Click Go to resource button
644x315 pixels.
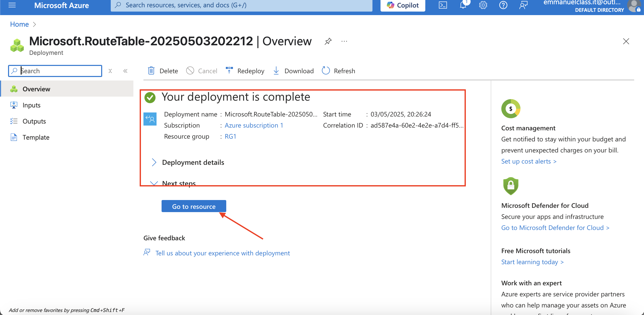click(194, 206)
